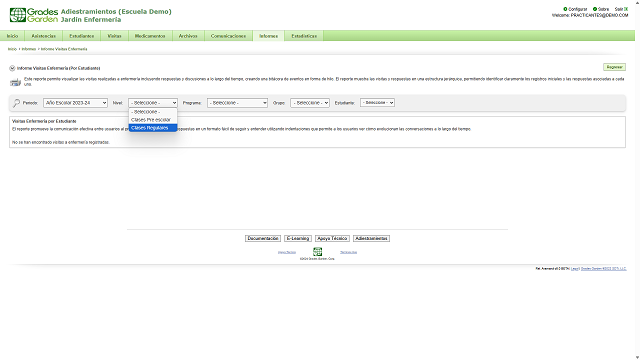Open the Asistencias tab

click(44, 36)
